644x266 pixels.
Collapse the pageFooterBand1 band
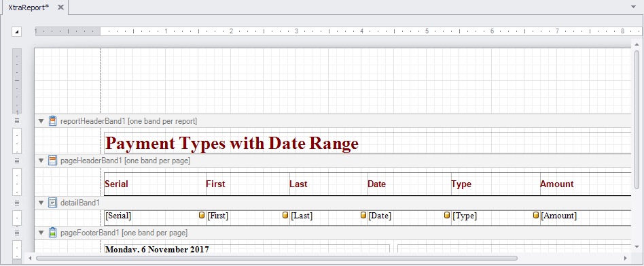(41, 233)
